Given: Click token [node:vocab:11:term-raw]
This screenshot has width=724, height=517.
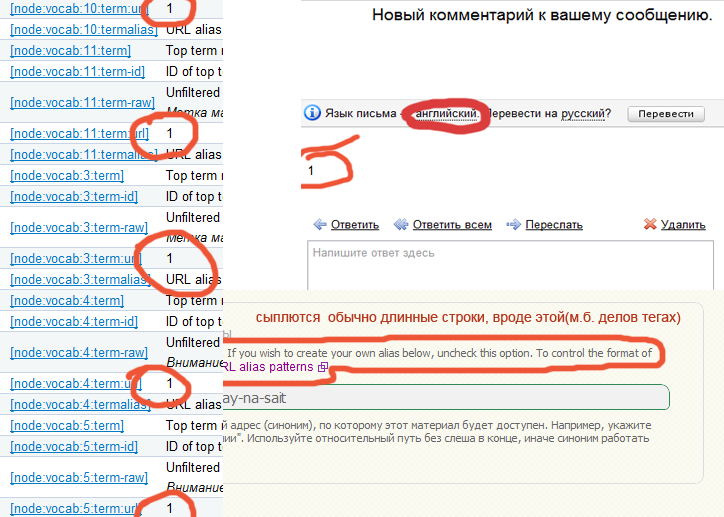Looking at the screenshot, I should [x=82, y=102].
